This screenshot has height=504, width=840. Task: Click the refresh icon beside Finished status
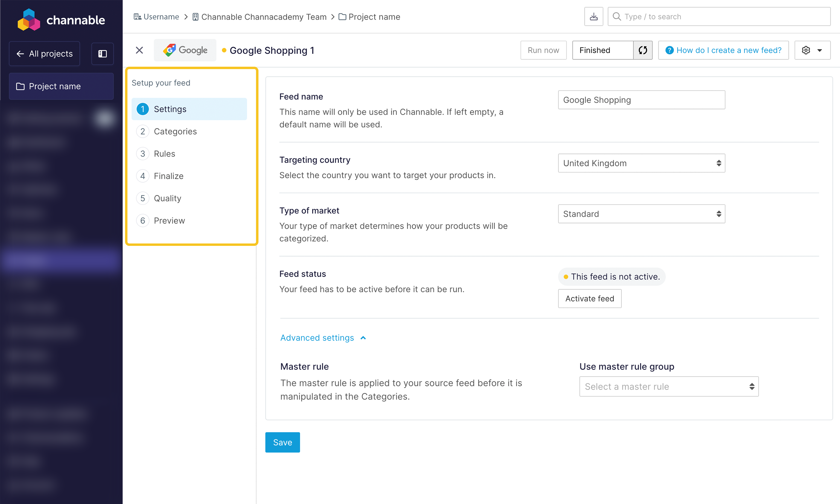tap(643, 50)
